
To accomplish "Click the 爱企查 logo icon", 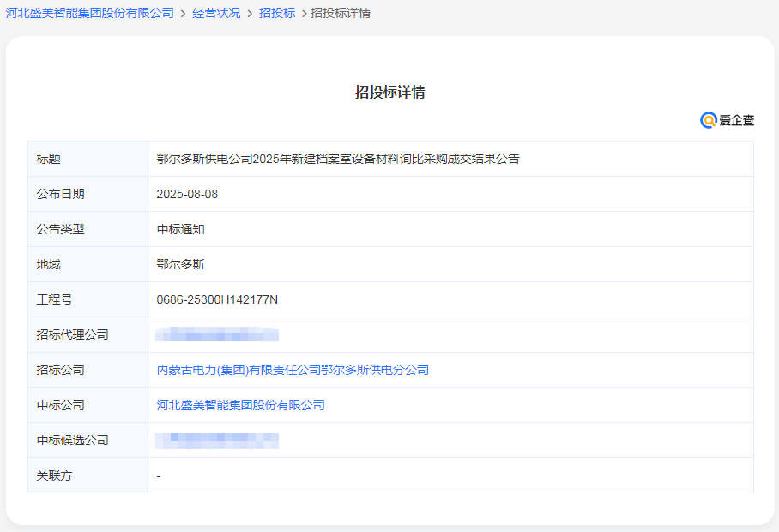I will tap(728, 121).
